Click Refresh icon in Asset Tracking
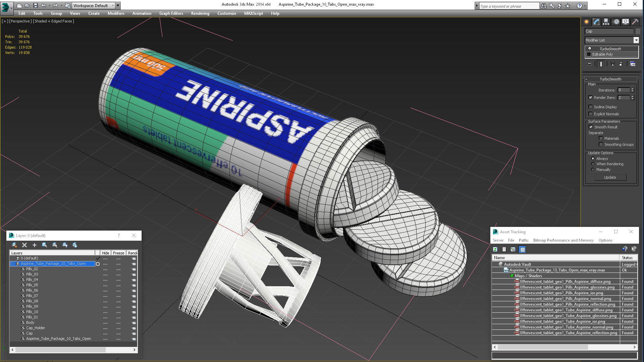The height and width of the screenshot is (362, 644). pos(495,249)
